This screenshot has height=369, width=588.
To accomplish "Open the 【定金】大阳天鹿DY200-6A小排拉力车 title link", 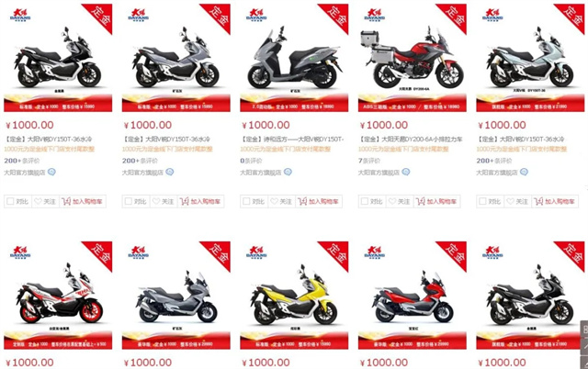I will coord(411,140).
